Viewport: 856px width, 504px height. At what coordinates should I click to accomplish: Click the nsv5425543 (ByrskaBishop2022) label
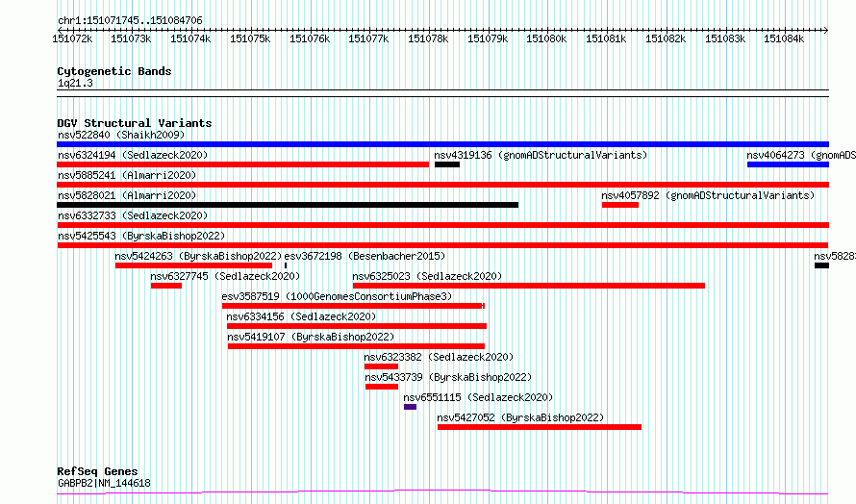[x=141, y=236]
